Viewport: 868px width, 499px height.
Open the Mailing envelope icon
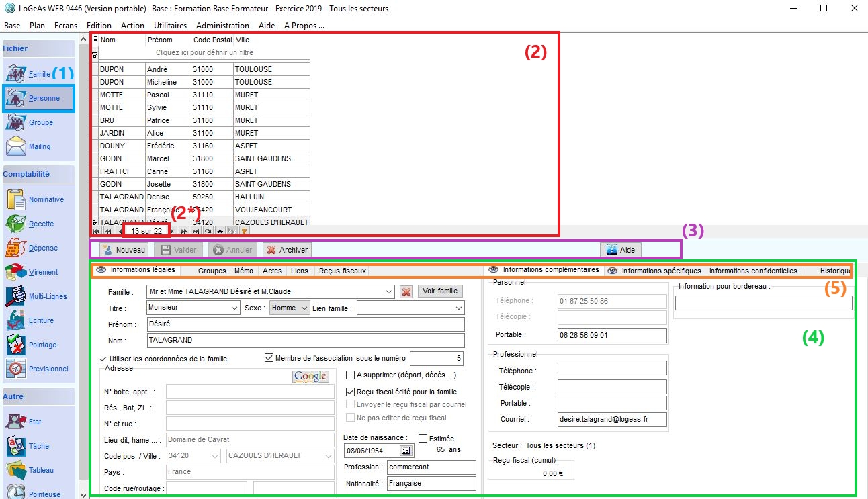16,146
